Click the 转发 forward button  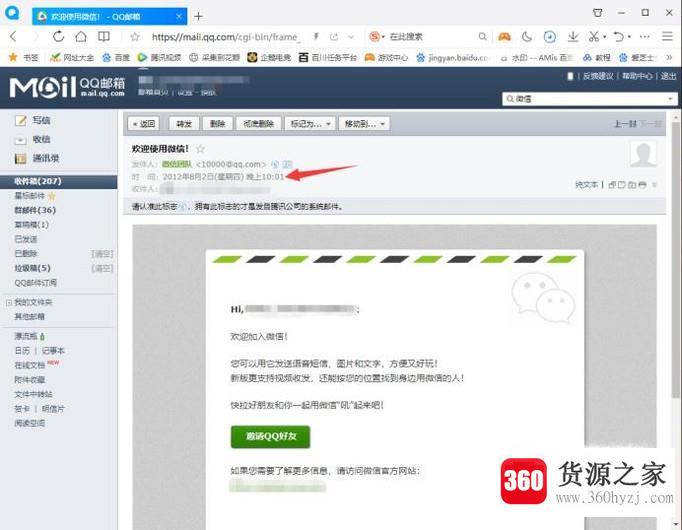click(x=184, y=124)
